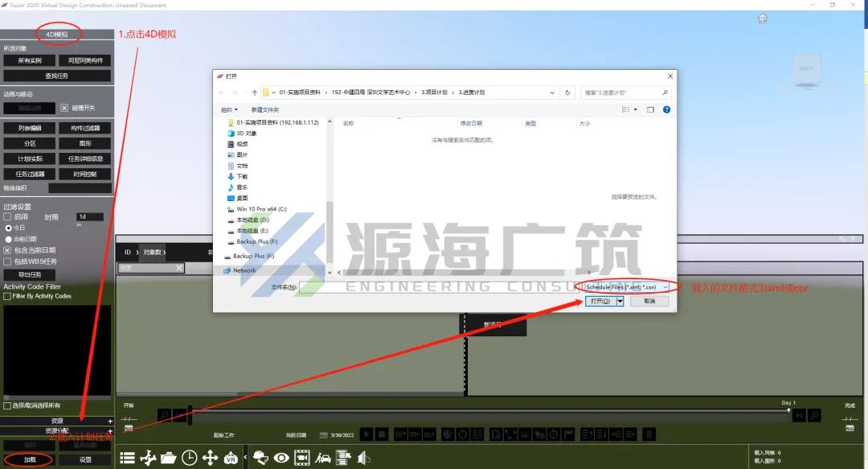868x469 pixels.
Task: Play the 4D simulation timeline
Action: [366, 434]
